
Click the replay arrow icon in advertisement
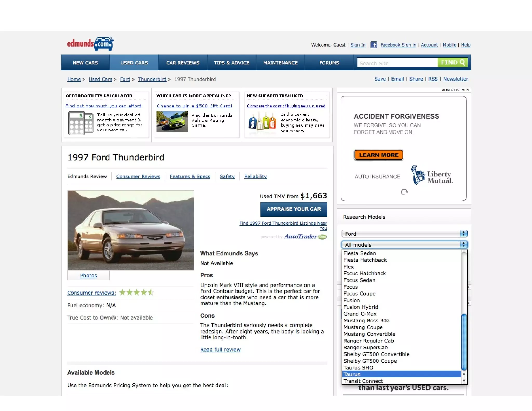(404, 192)
